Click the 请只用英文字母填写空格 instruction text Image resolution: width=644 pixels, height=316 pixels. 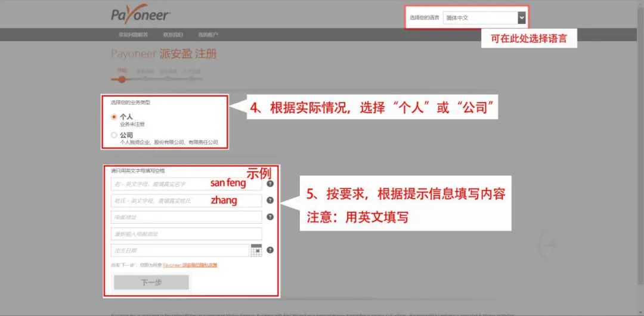pyautogui.click(x=138, y=171)
